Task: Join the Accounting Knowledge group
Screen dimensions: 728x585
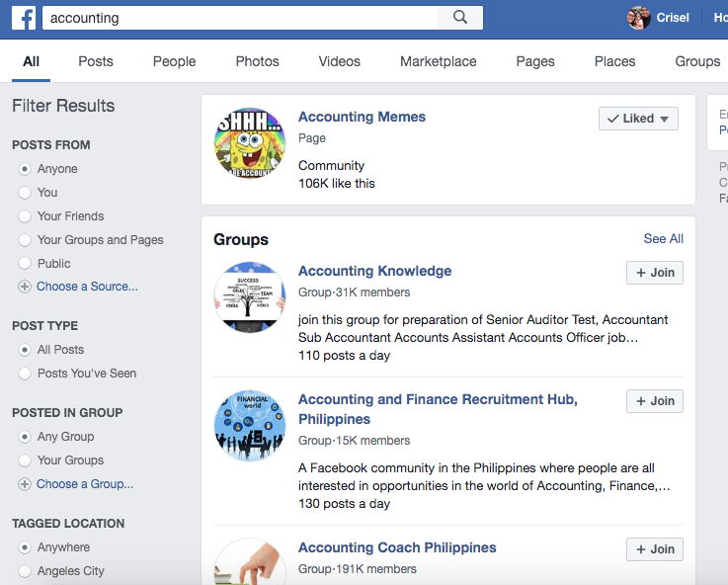Action: pyautogui.click(x=655, y=273)
